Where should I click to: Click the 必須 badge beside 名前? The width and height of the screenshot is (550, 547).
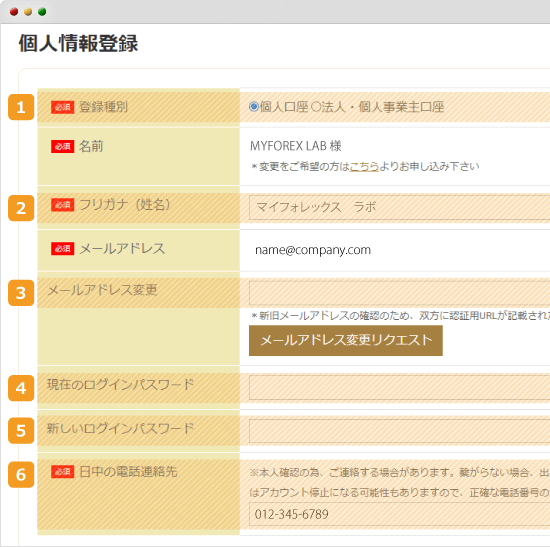click(62, 146)
